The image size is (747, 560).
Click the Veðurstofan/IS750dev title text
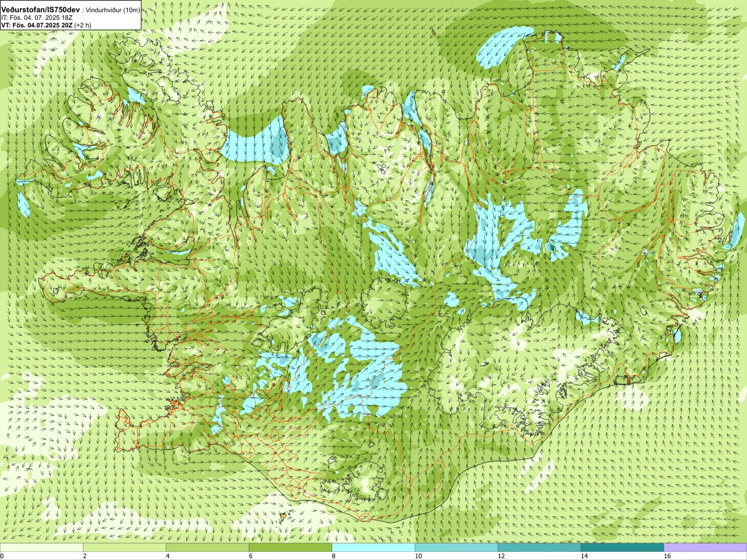click(x=41, y=10)
